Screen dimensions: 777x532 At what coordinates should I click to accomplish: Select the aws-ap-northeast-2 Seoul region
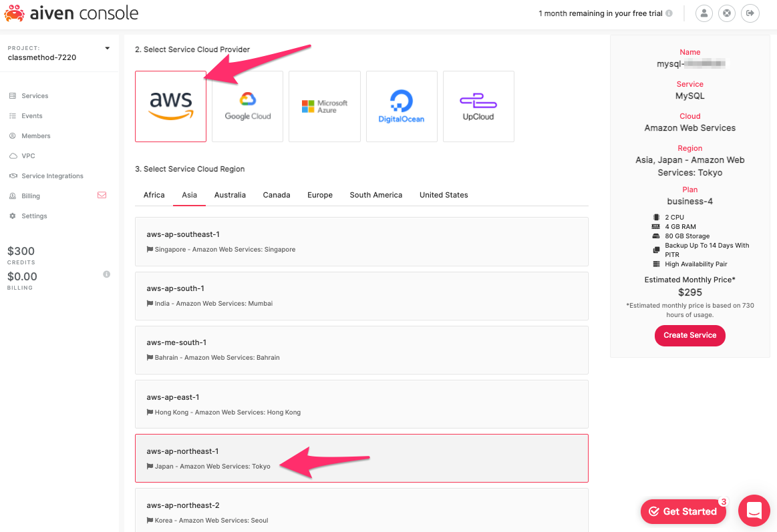(361, 511)
